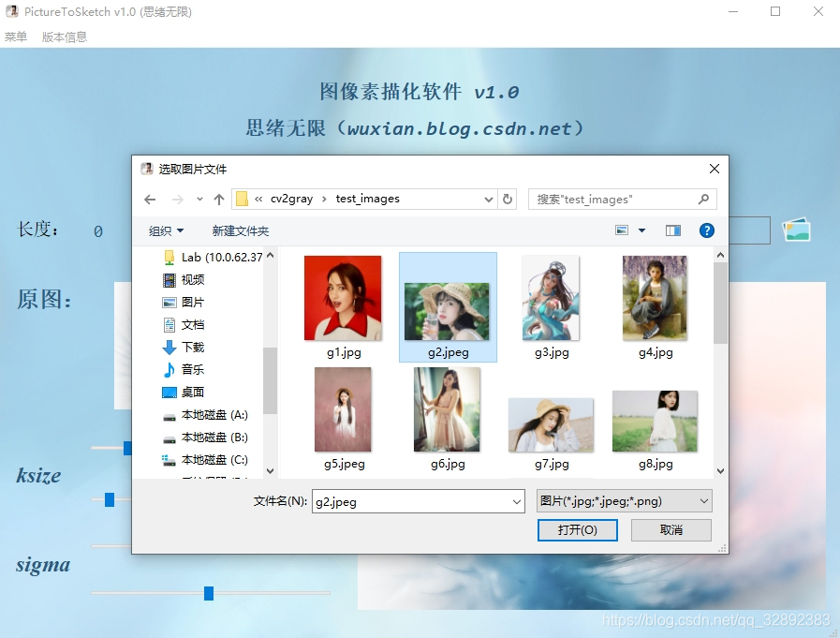Open 音乐 folder in sidebar
The width and height of the screenshot is (840, 638).
coord(183,370)
